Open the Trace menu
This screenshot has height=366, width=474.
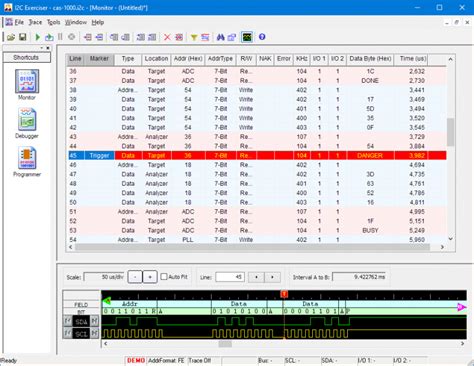click(x=35, y=22)
